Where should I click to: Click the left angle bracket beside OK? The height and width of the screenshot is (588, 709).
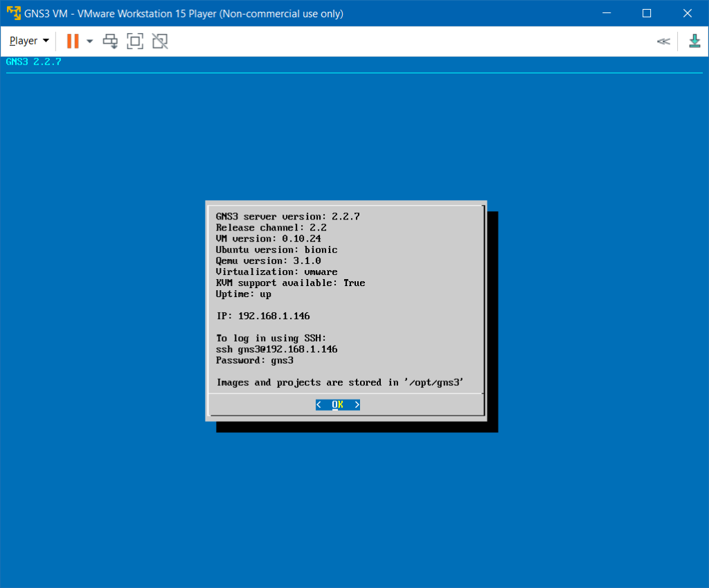coord(319,404)
